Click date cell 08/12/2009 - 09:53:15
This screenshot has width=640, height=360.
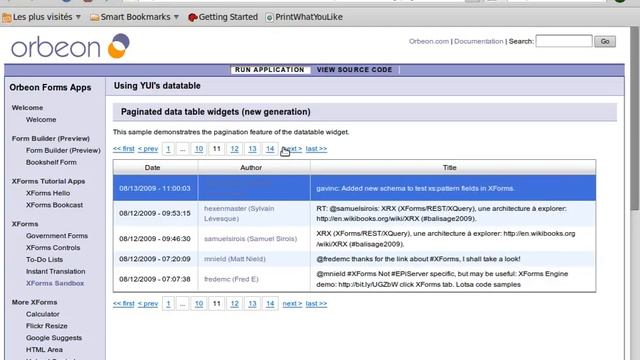pyautogui.click(x=155, y=213)
